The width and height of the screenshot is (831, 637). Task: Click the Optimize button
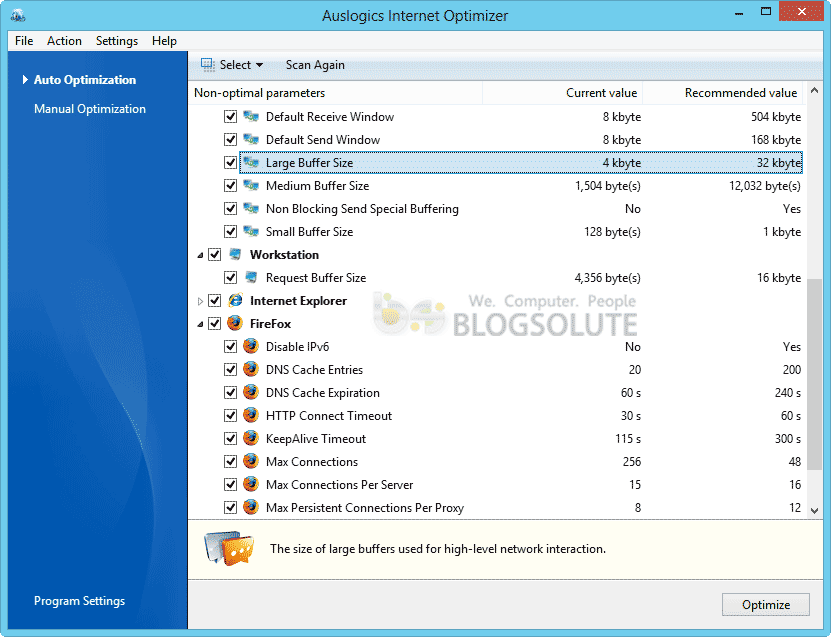click(766, 605)
